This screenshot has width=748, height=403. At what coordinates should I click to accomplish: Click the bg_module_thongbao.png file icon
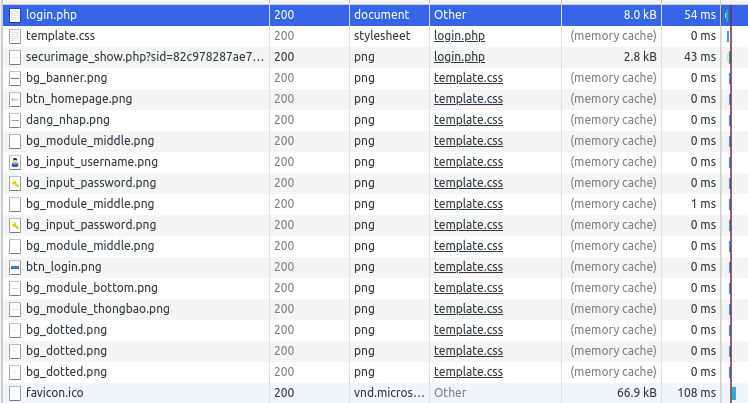tap(15, 309)
